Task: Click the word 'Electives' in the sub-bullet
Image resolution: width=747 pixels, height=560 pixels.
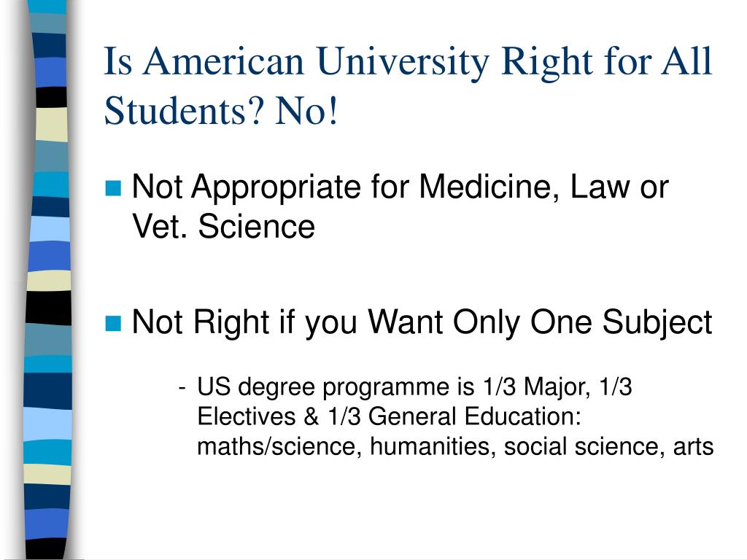Action: (x=247, y=416)
